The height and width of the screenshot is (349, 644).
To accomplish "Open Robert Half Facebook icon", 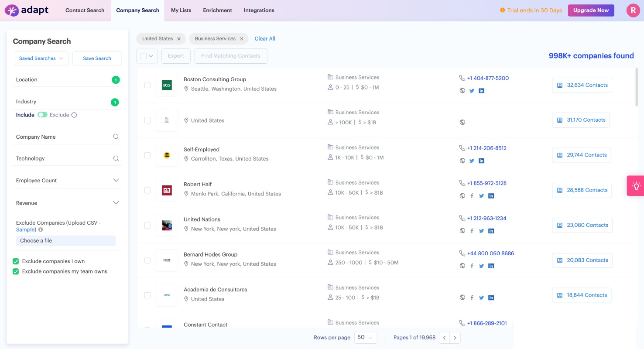I will click(472, 196).
